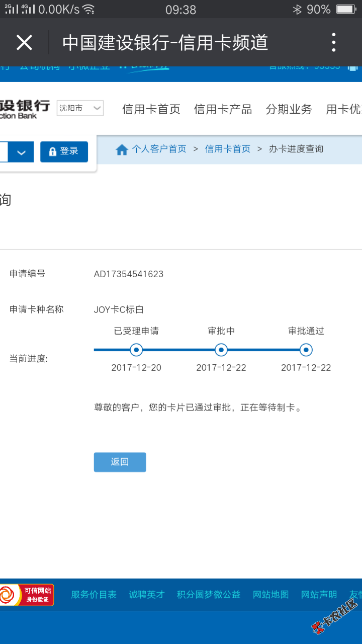Open 网站地图 footer link
The height and width of the screenshot is (644, 362).
(271, 594)
